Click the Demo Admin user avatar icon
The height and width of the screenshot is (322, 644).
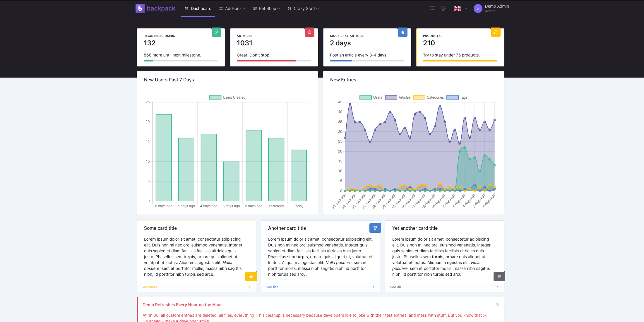pyautogui.click(x=478, y=8)
